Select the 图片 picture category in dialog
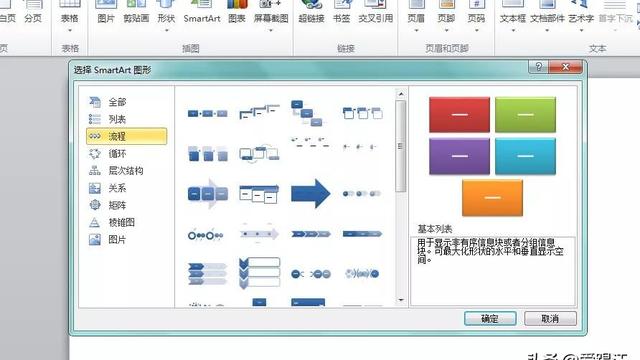Image resolution: width=640 pixels, height=360 pixels. pos(127,240)
